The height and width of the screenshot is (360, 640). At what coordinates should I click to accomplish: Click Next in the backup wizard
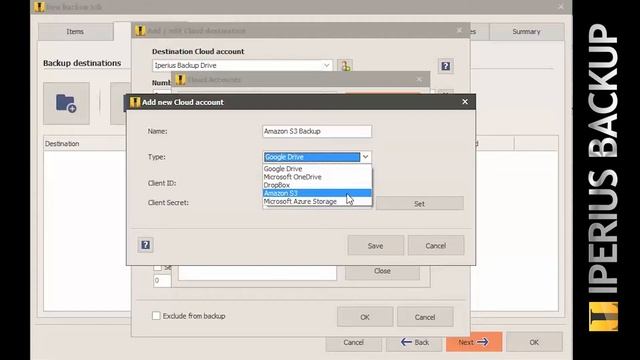473,342
